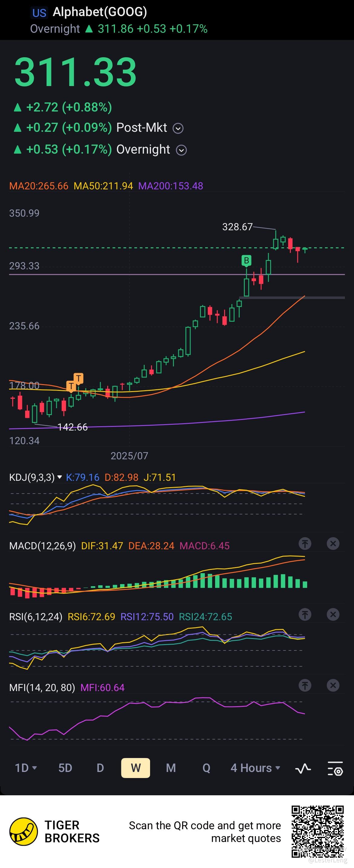Image resolution: width=354 pixels, height=868 pixels.
Task: Expand the Overnight details chevron
Action: 181,150
